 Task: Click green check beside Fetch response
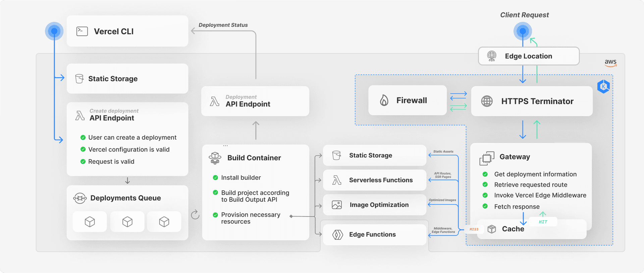(x=485, y=206)
